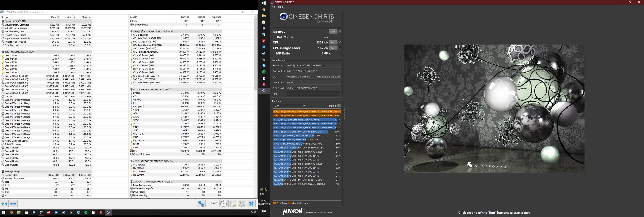
Task: Select the 'Core #0 VID' sensor row
Action: [x=46, y=55]
